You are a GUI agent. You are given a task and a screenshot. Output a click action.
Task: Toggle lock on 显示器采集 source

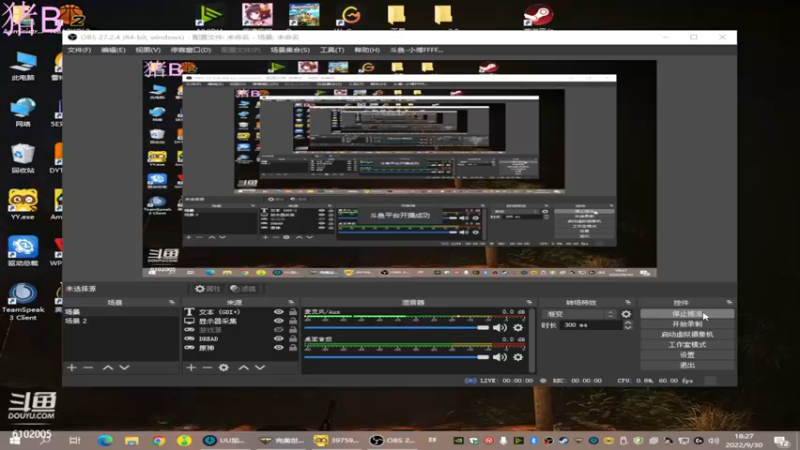click(293, 321)
